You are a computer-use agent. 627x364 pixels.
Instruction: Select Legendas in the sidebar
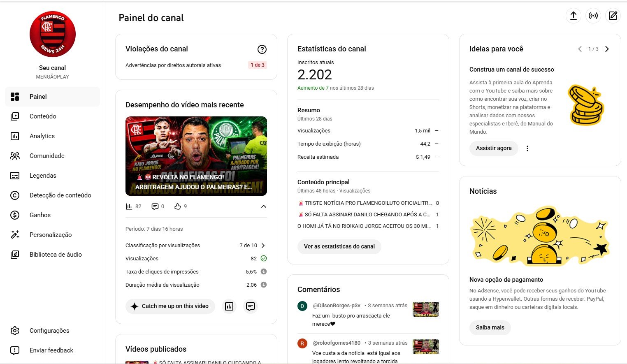coord(52,176)
